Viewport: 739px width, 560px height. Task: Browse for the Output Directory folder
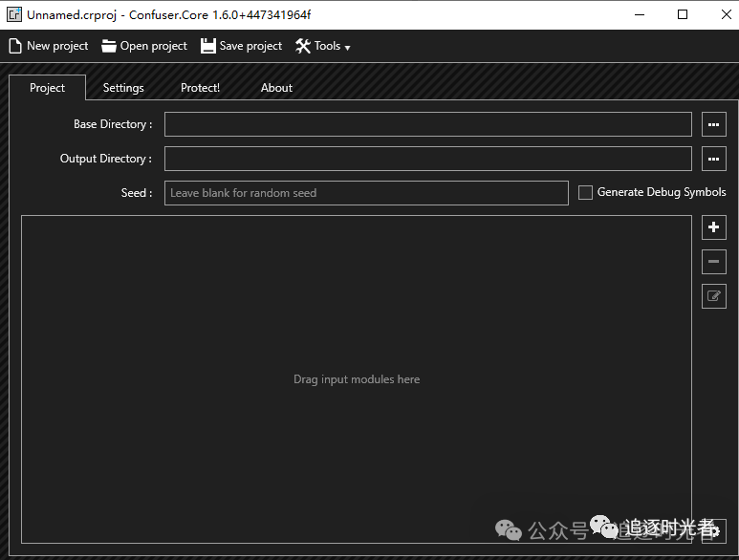(713, 159)
